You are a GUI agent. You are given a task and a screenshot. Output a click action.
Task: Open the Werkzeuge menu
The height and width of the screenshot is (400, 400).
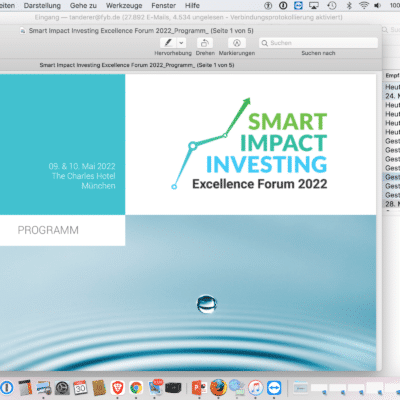tap(124, 6)
